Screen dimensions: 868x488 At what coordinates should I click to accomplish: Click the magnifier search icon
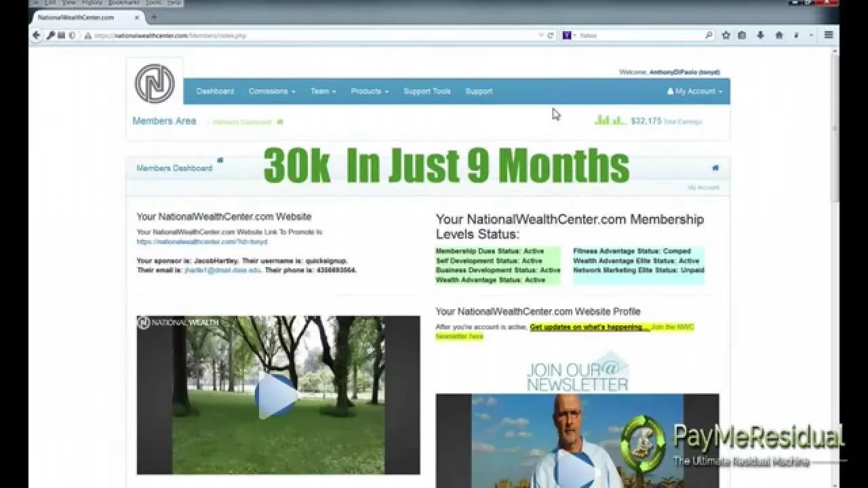point(709,35)
